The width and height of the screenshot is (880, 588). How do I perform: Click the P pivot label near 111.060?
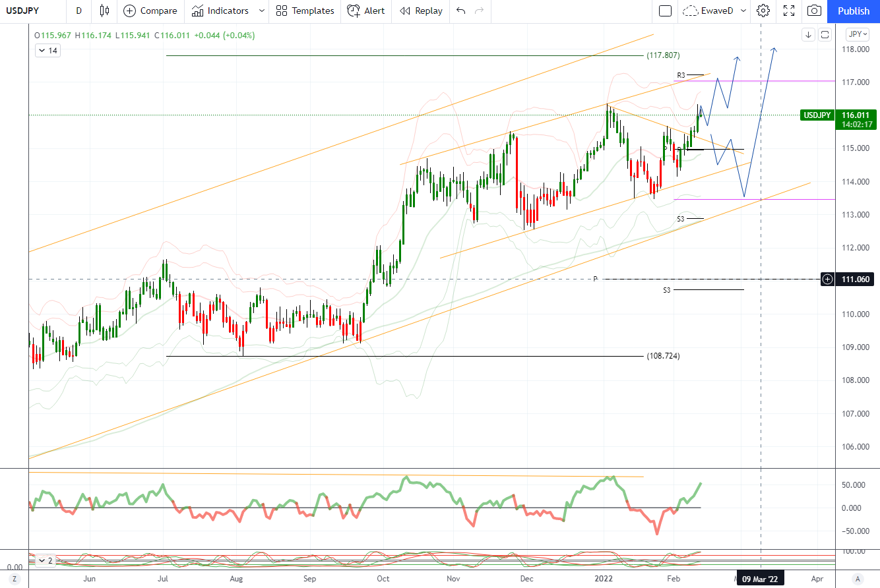pos(595,279)
